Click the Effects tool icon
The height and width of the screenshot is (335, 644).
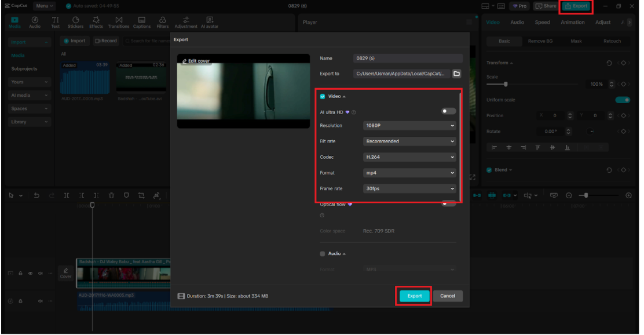click(96, 20)
